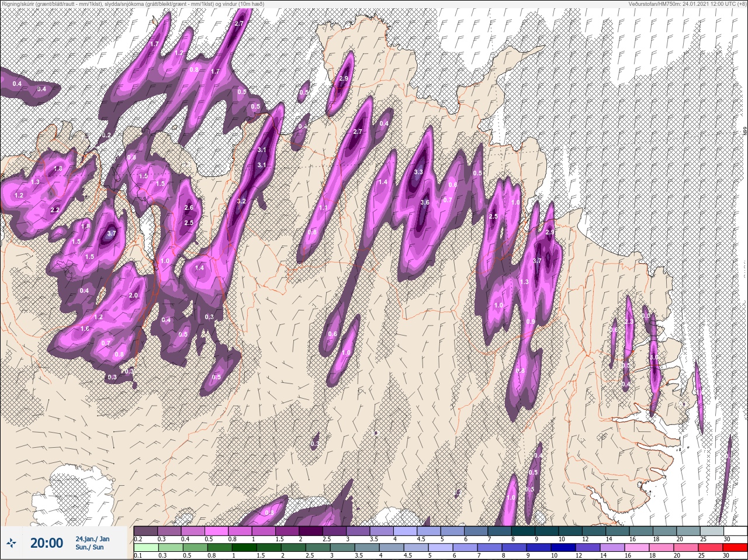Select dark green swatch between 1 and 1.5
This screenshot has width=748, height=560.
pos(243,548)
